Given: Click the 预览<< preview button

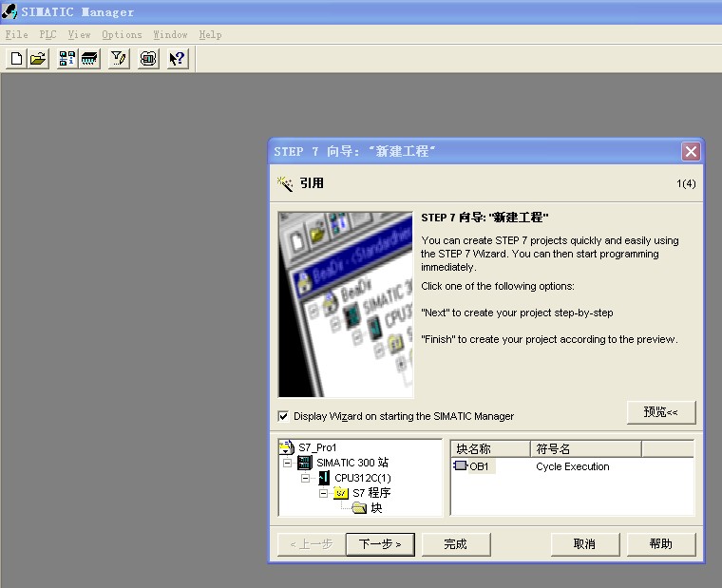Looking at the screenshot, I should point(661,412).
